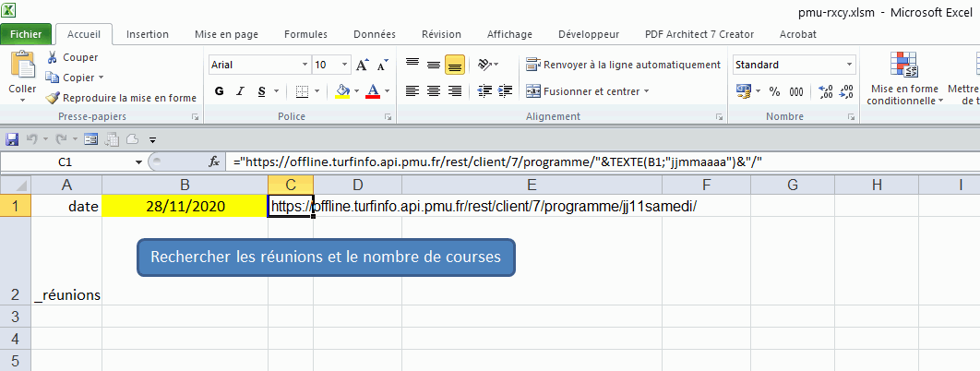Open the Police group dialog launcher

tap(388, 117)
